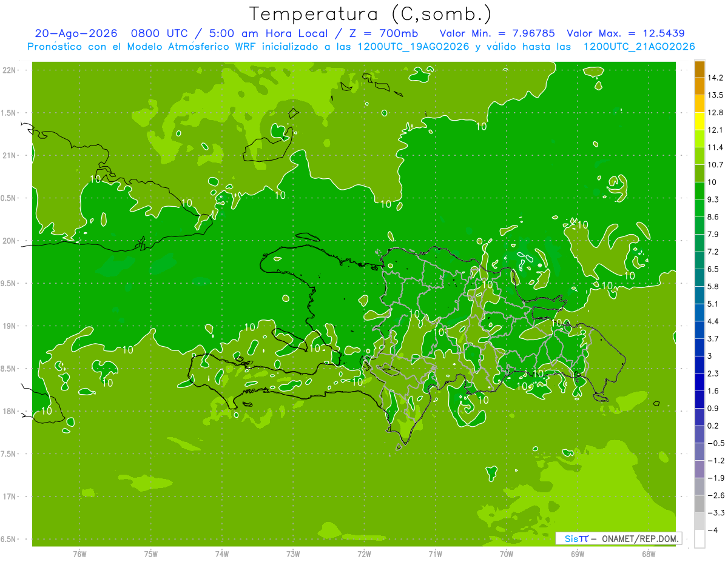
Task: Click the '68W' longitude label
Action: (x=649, y=554)
